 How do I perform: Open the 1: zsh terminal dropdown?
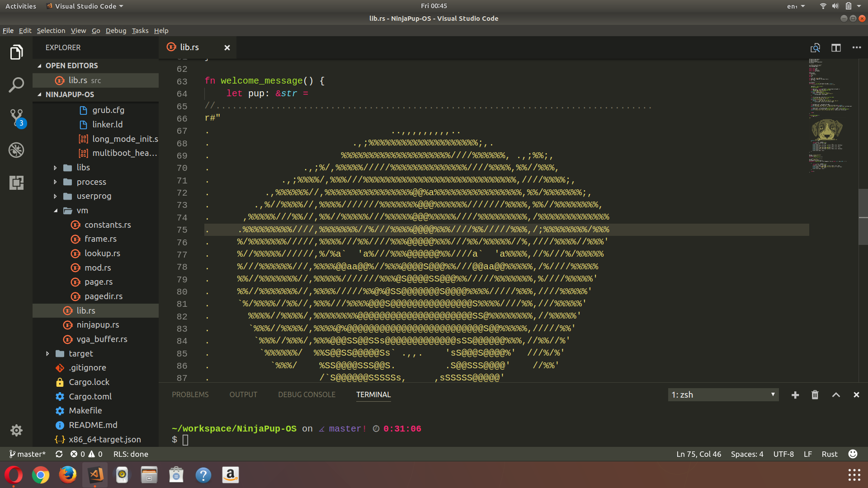[723, 395]
